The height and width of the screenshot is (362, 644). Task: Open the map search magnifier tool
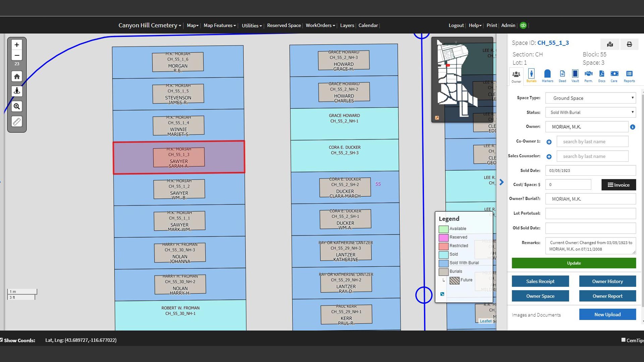17,107
